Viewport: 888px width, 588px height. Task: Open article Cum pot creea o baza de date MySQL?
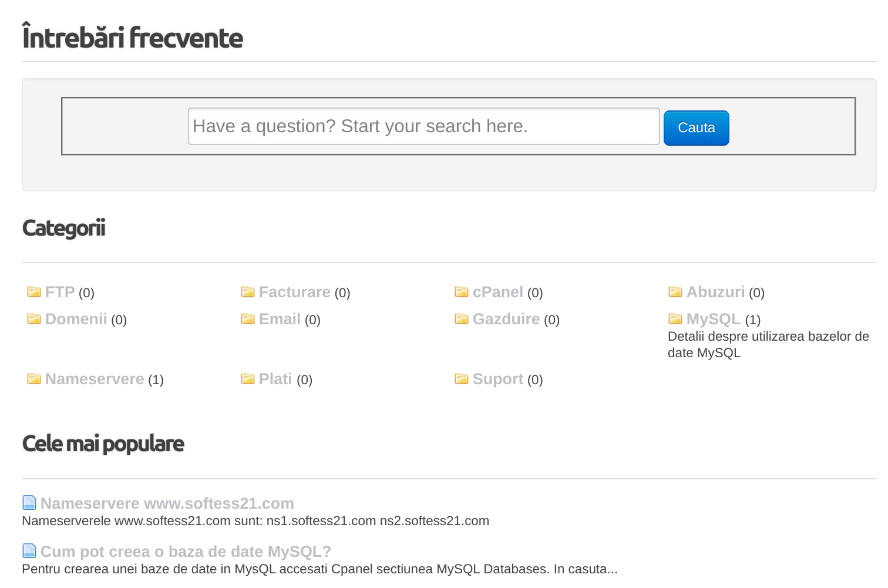pos(186,552)
